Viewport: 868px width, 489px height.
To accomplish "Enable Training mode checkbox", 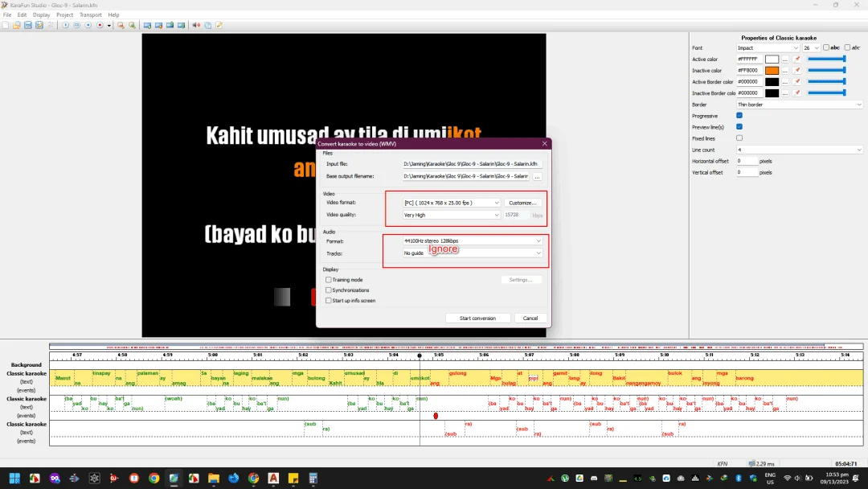I will 328,280.
